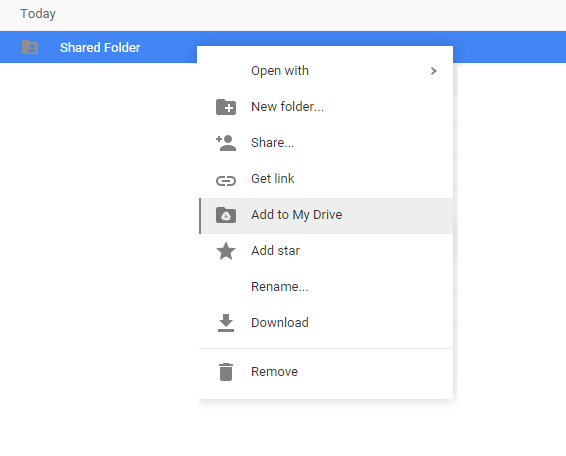The height and width of the screenshot is (456, 566).
Task: Click the Add star icon
Action: click(226, 251)
